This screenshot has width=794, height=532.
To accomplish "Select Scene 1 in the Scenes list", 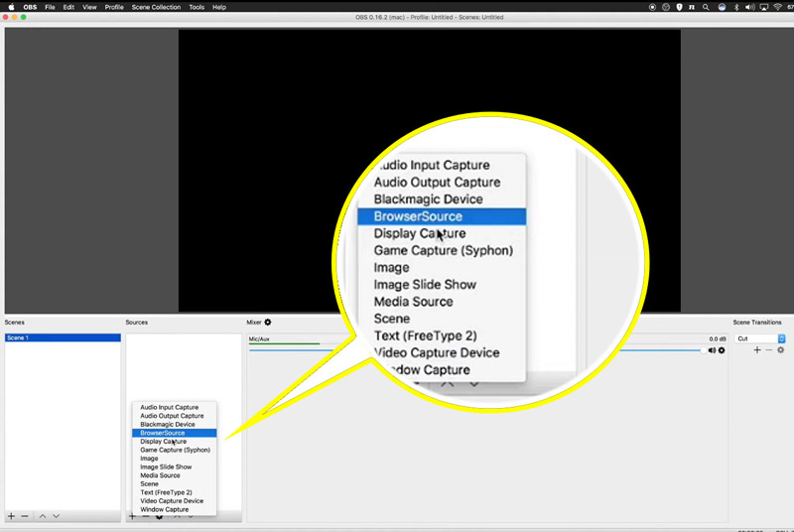I will point(62,338).
